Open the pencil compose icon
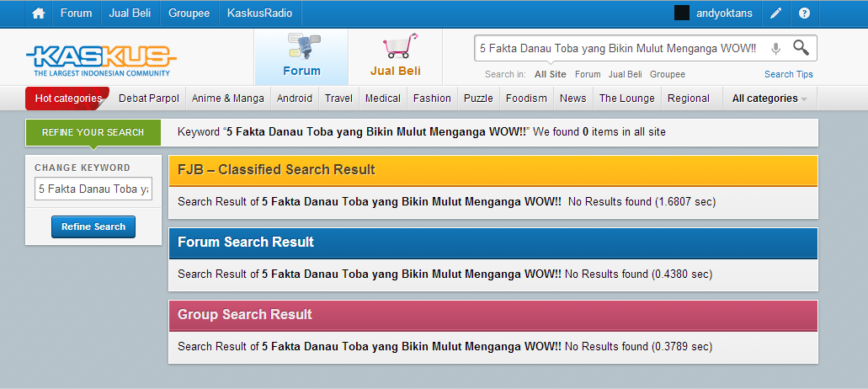 tap(776, 13)
